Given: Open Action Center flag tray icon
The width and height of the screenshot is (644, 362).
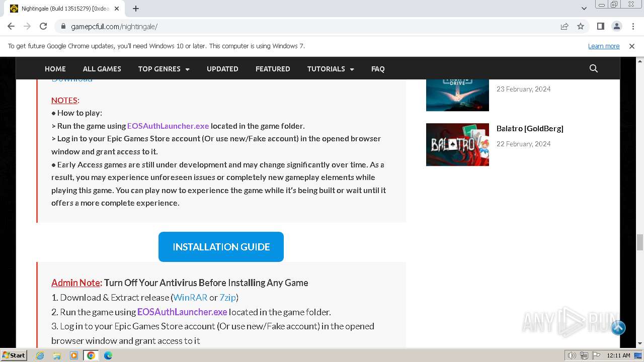Looking at the screenshot, I should 595,355.
